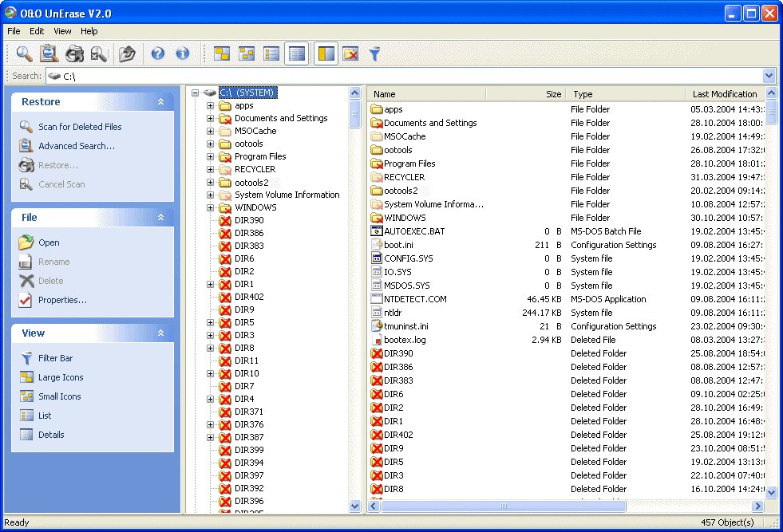The image size is (783, 532).
Task: Click the List icon in View panel
Action: pos(26,416)
